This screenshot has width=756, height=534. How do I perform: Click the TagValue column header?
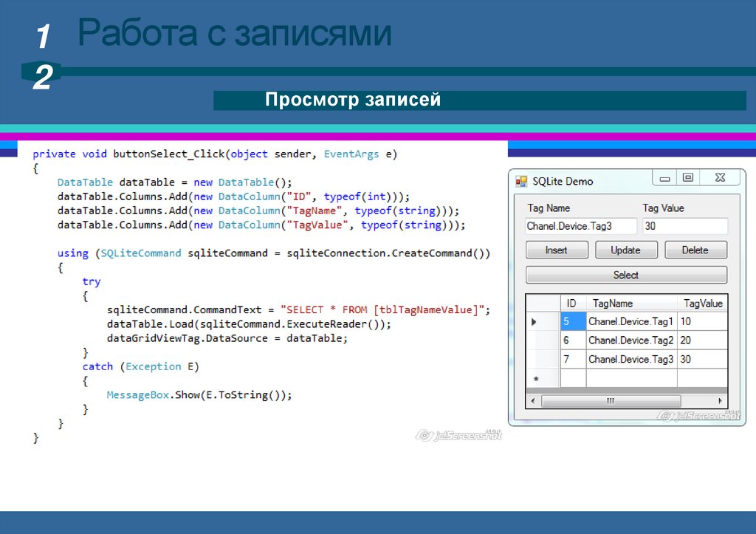point(702,304)
